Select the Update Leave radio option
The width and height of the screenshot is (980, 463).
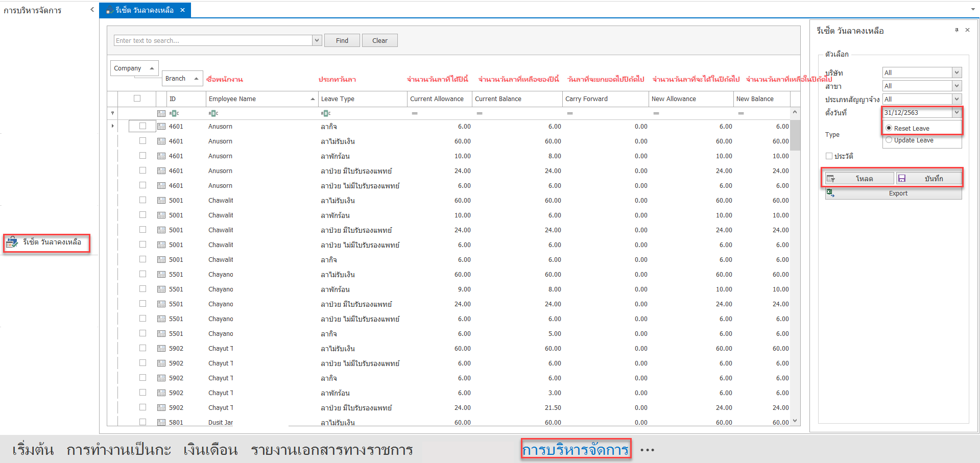point(889,140)
